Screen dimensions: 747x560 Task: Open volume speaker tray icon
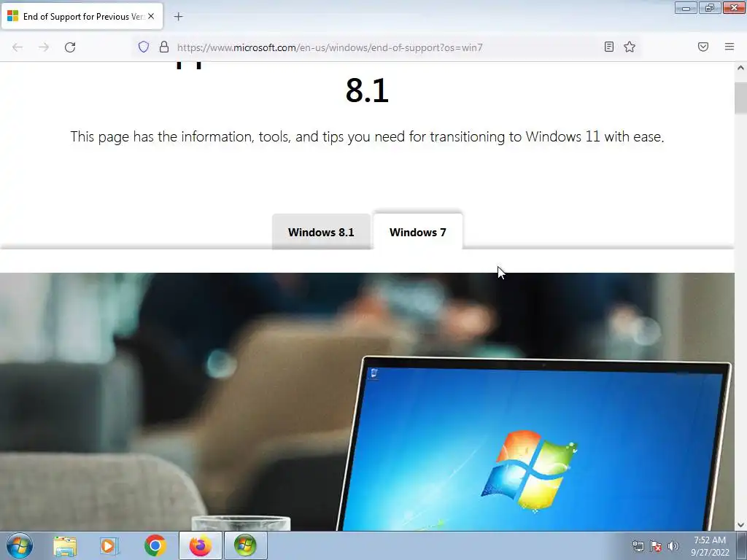673,546
